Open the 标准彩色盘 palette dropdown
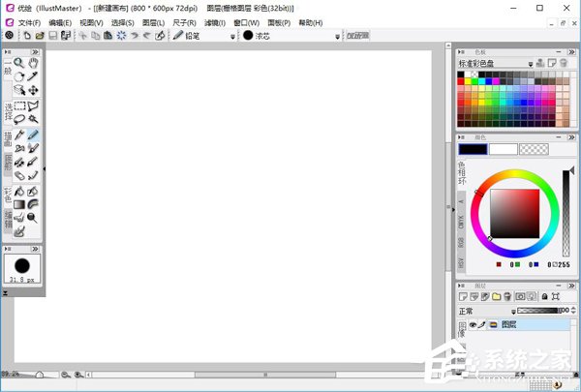 click(x=531, y=64)
